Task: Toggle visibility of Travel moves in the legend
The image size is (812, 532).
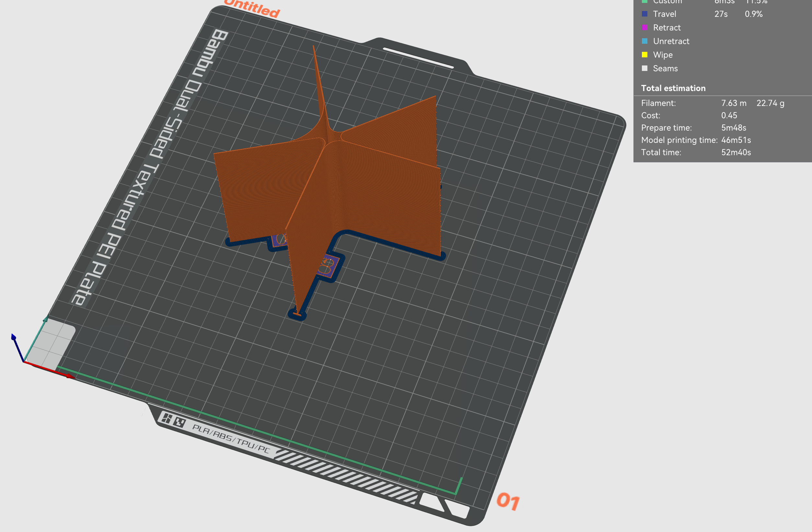Action: (x=665, y=14)
